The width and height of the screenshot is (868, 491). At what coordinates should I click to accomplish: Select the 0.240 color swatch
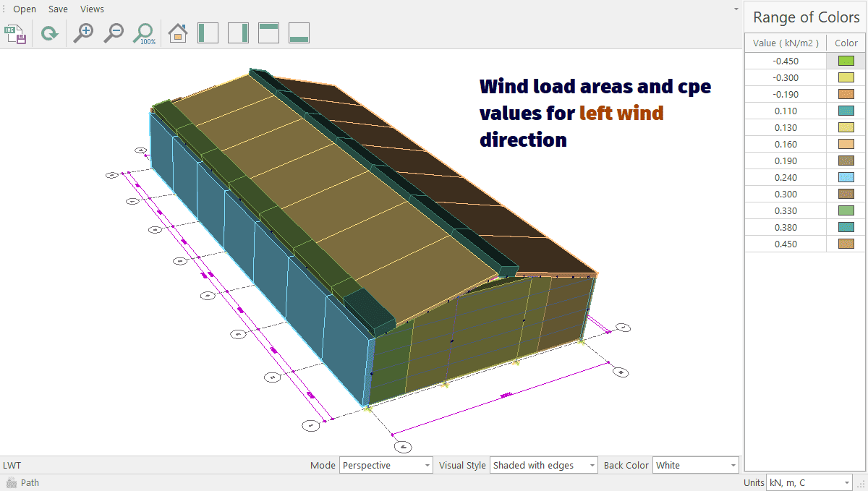click(846, 177)
